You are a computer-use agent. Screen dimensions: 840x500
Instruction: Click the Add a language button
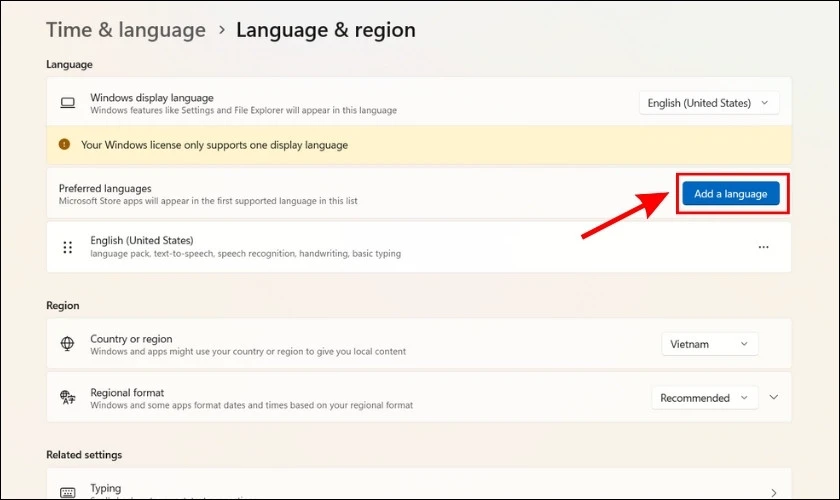[731, 193]
